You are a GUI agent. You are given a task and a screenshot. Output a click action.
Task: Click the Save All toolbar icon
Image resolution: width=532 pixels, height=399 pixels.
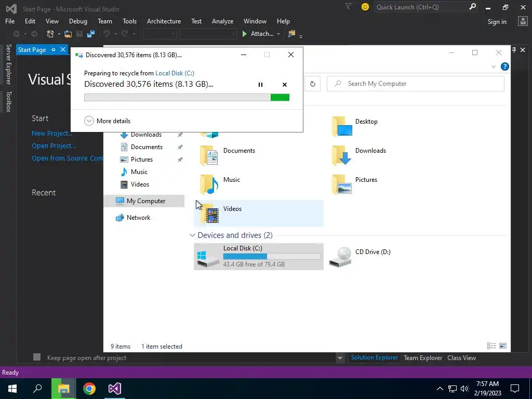coord(90,34)
